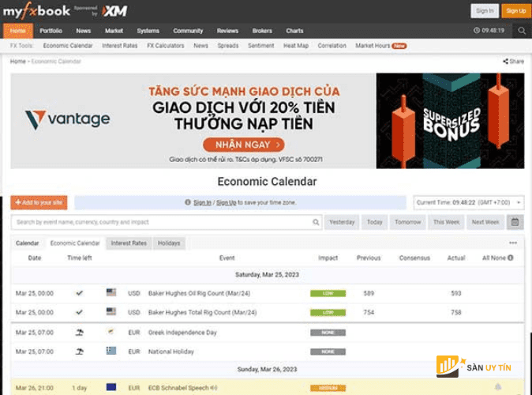
Task: Click the search icon in event search box
Action: [x=316, y=222]
